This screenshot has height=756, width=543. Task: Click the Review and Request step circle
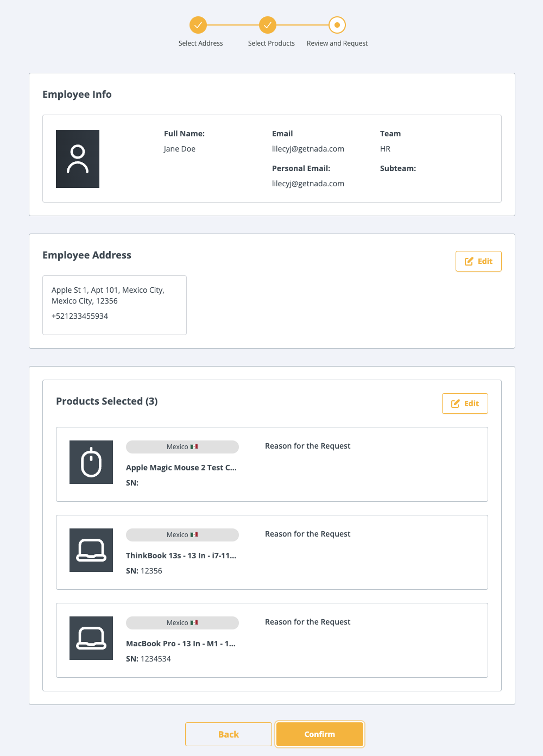pos(337,25)
